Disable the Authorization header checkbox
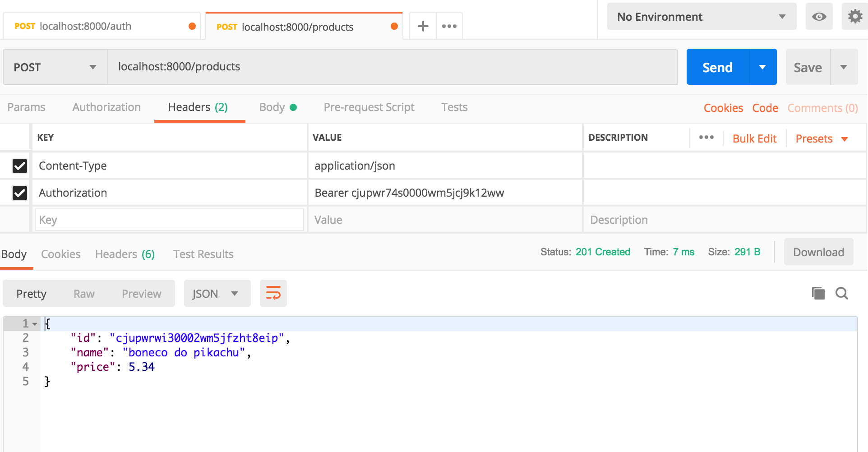Image resolution: width=868 pixels, height=452 pixels. tap(19, 193)
